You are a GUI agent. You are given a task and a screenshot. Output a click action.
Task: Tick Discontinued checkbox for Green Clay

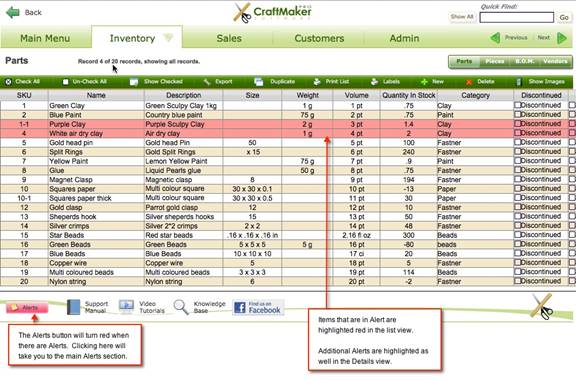click(x=517, y=105)
